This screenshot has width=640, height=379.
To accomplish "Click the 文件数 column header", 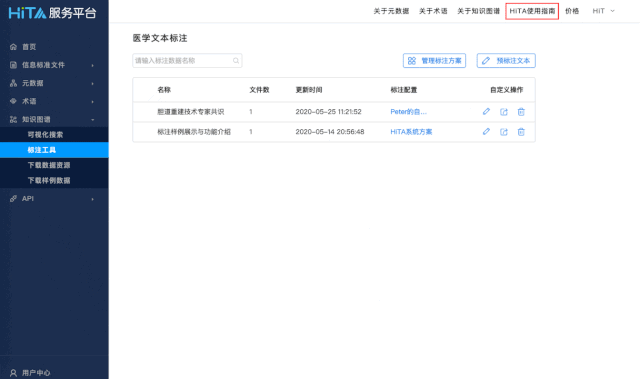I will pos(259,90).
